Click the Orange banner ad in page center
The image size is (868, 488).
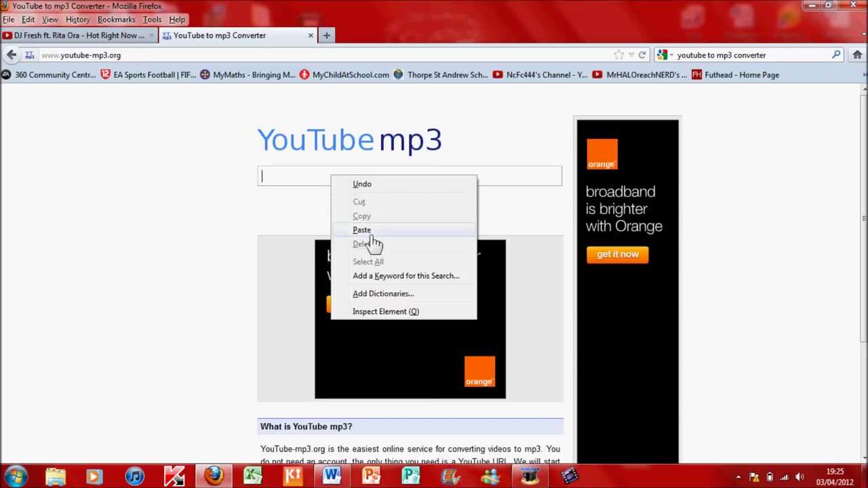(x=410, y=319)
